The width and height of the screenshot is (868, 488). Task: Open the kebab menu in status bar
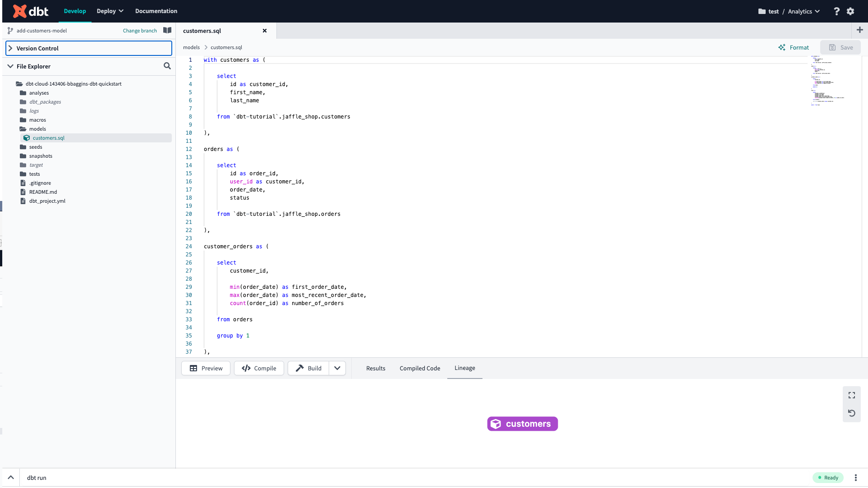coord(855,478)
